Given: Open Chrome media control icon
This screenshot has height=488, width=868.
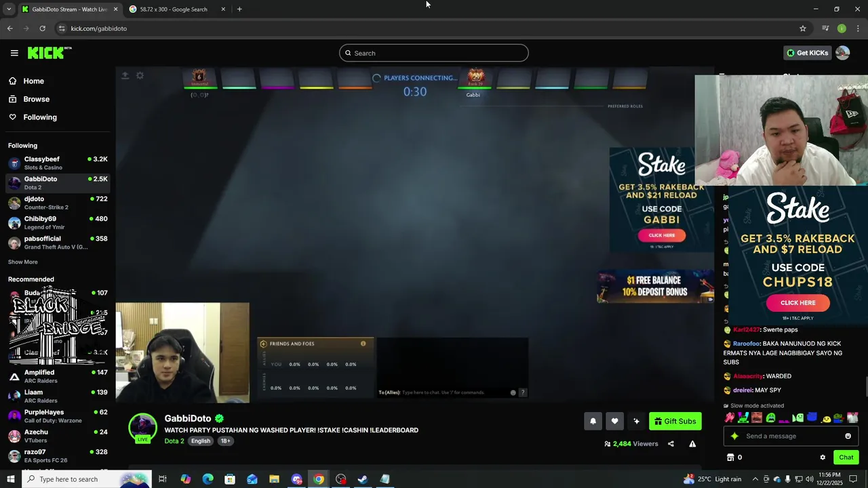Looking at the screenshot, I should [x=825, y=28].
